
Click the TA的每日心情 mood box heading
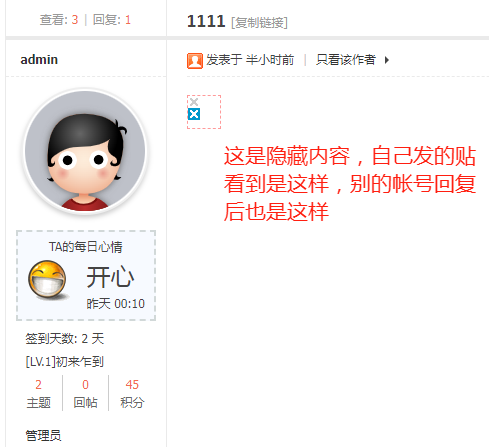click(86, 247)
